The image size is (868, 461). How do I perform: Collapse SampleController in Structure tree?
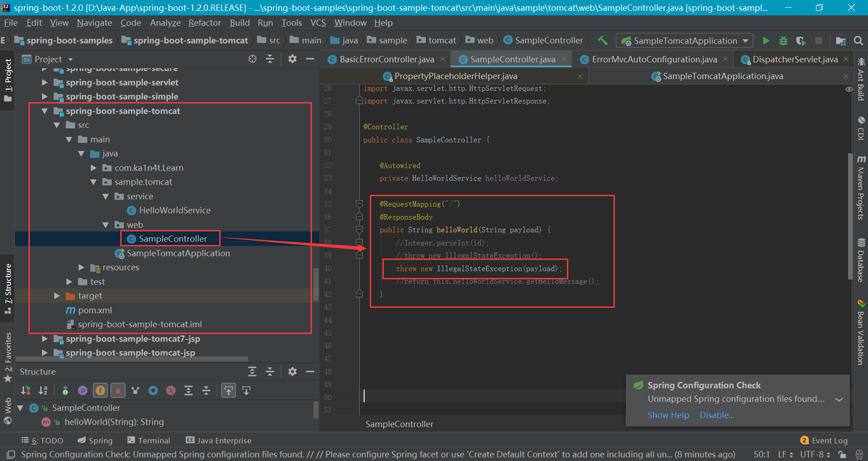pyautogui.click(x=20, y=408)
